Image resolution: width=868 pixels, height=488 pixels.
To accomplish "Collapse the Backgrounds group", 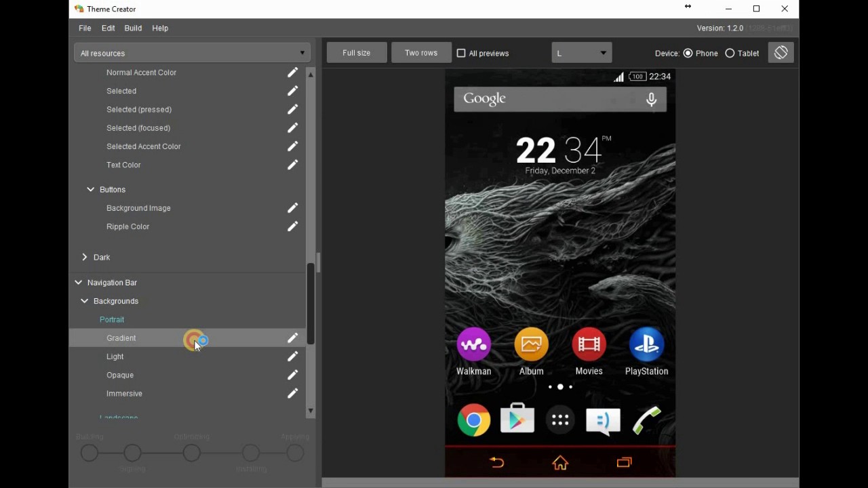I will [84, 301].
